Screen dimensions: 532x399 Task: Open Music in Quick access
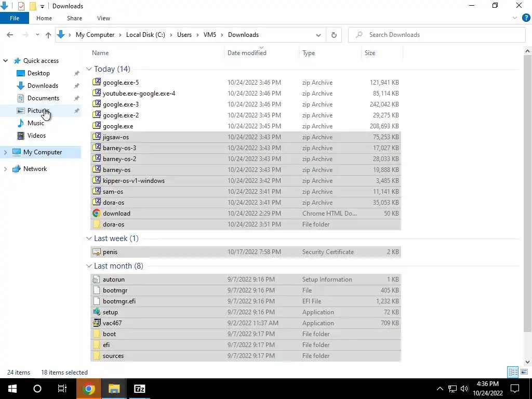35,123
